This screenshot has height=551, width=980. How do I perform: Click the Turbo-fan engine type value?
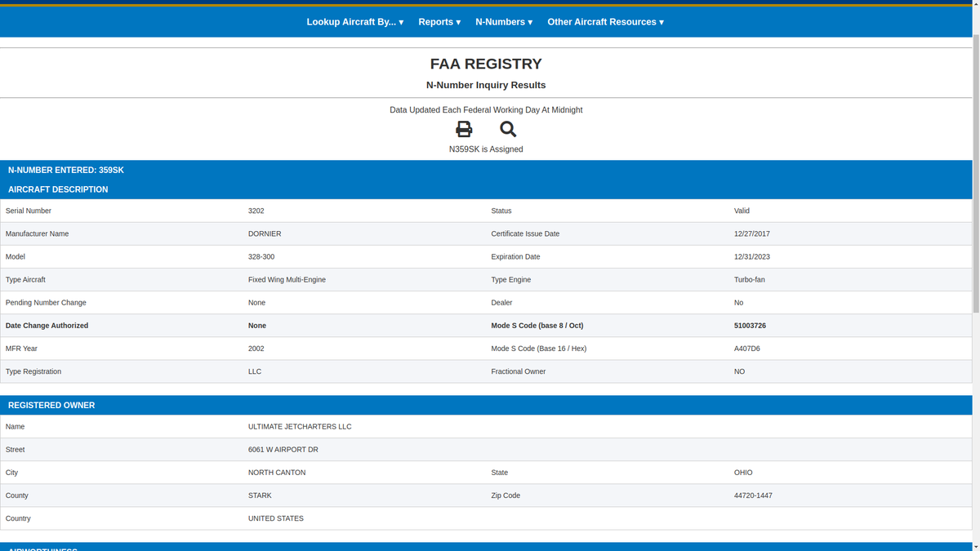click(x=750, y=279)
